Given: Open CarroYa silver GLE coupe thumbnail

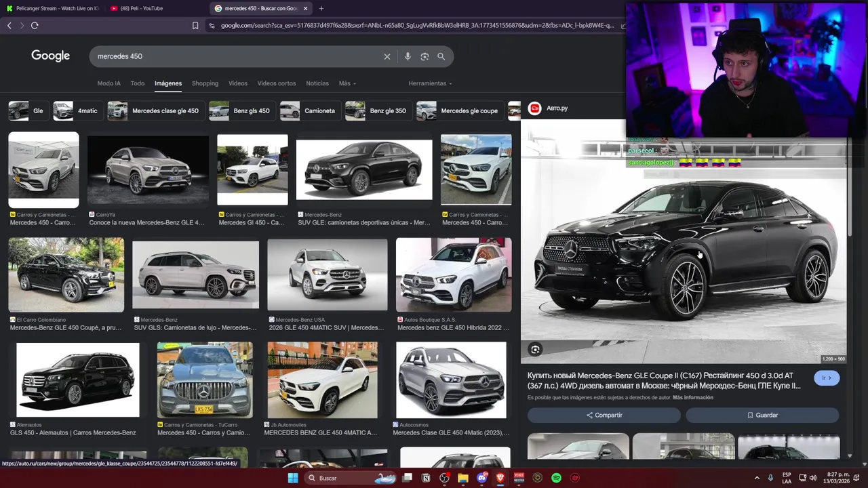Looking at the screenshot, I should click(x=148, y=169).
